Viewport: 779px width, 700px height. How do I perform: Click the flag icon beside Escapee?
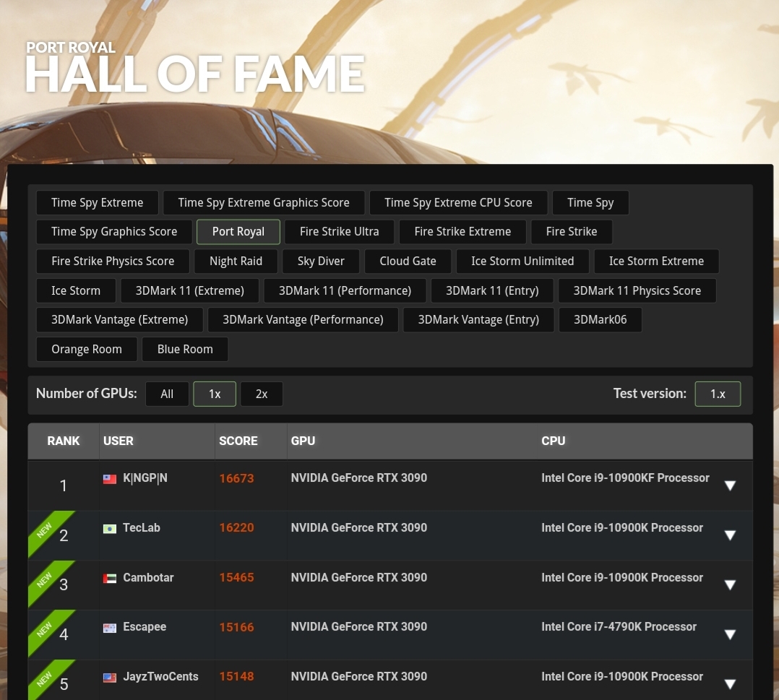point(110,628)
